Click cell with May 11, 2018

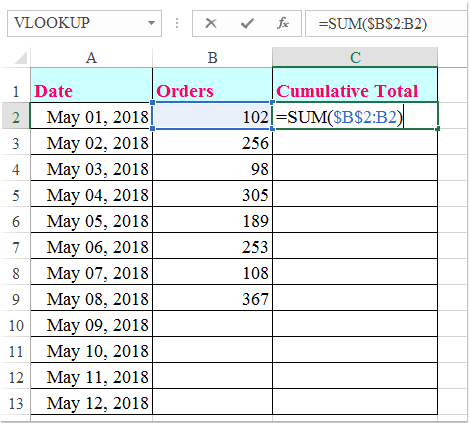coord(91,376)
